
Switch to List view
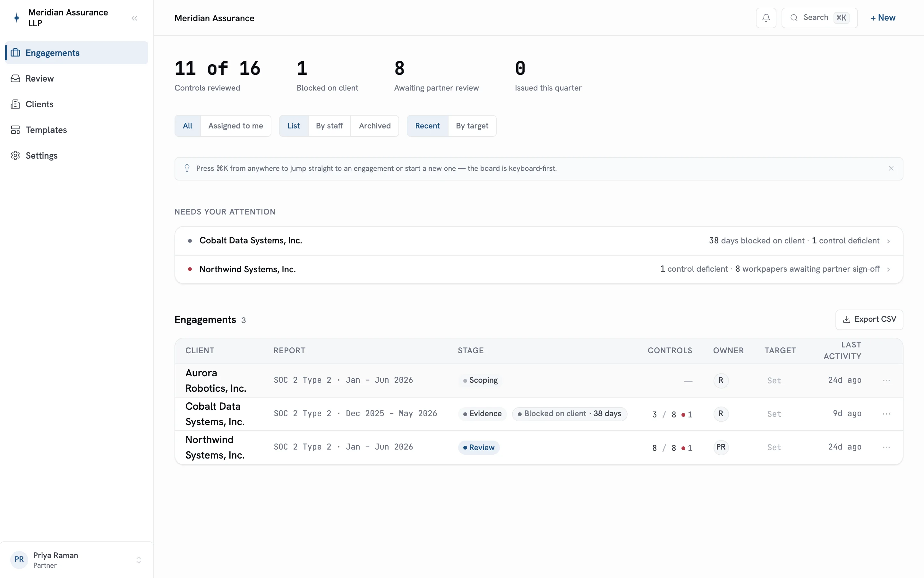point(294,126)
